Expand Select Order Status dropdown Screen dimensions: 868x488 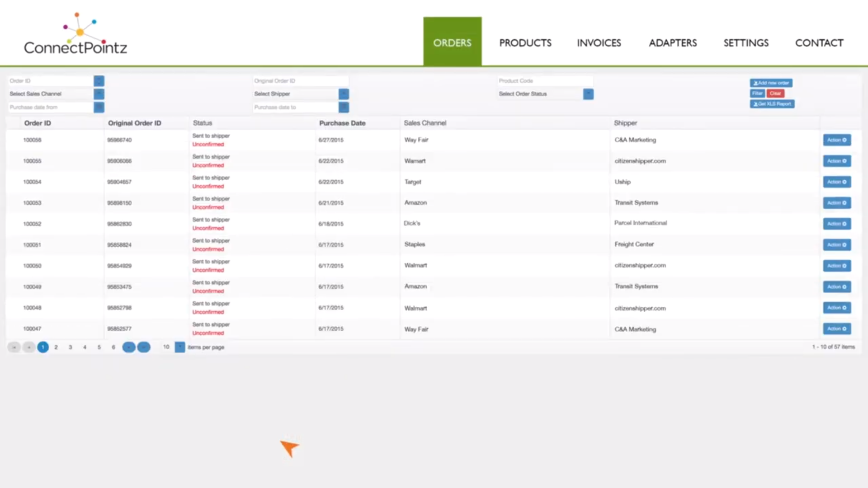(588, 94)
